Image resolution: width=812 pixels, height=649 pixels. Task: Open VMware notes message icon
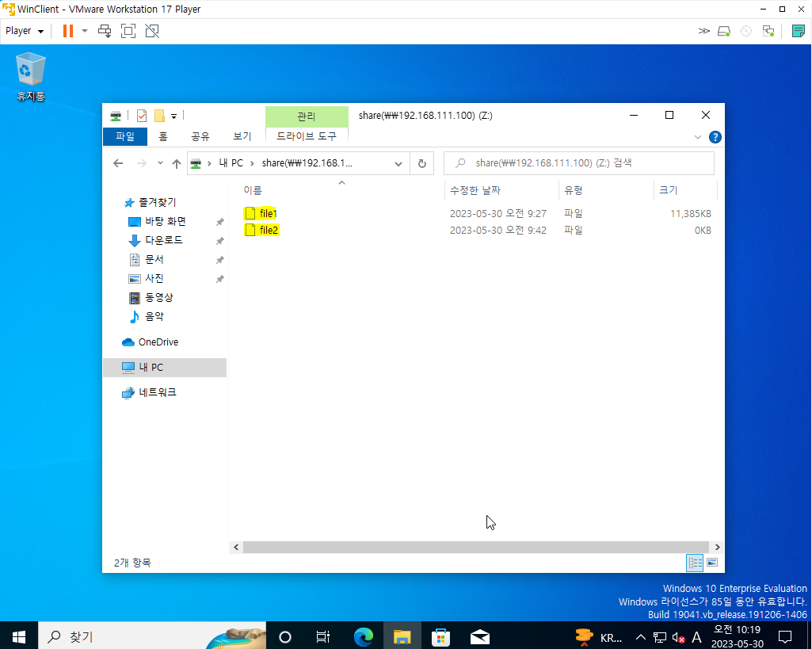798,31
